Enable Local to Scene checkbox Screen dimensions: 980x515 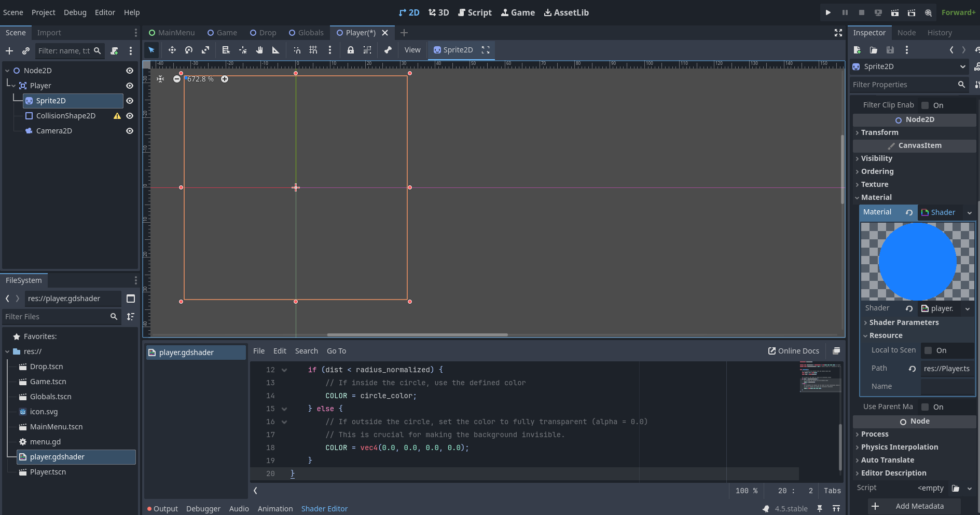click(928, 350)
